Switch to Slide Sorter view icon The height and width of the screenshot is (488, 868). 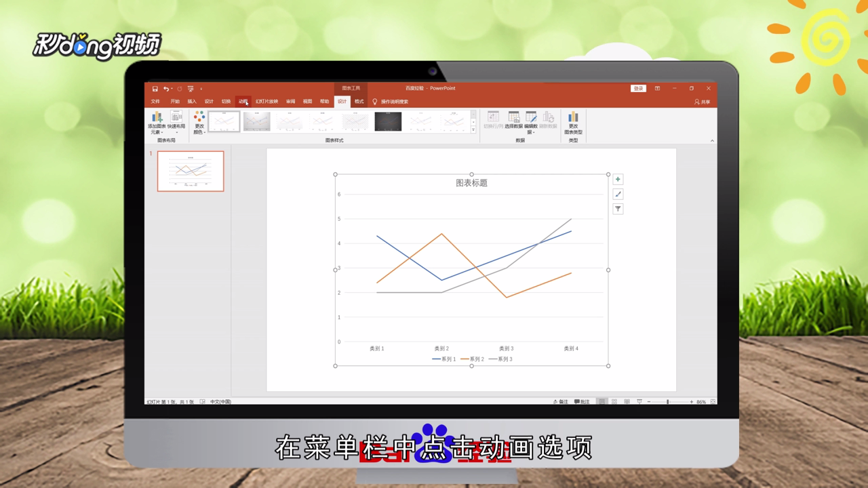coord(614,402)
